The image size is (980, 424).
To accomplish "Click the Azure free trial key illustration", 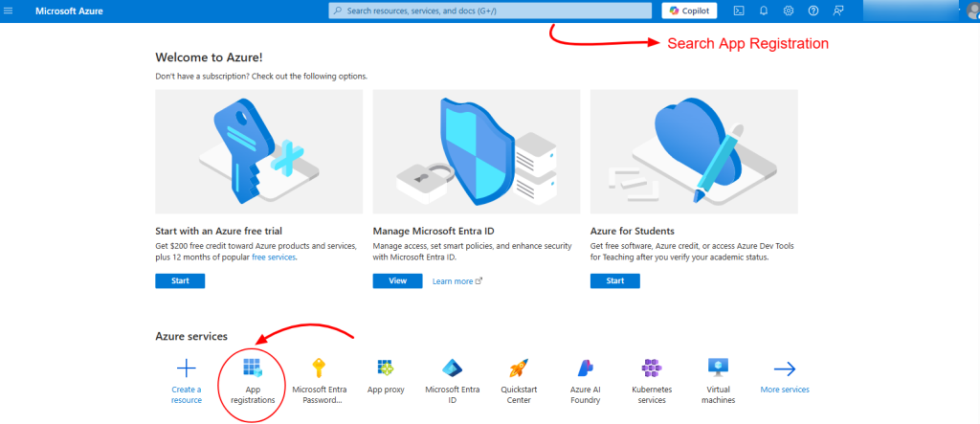I will coord(258,151).
